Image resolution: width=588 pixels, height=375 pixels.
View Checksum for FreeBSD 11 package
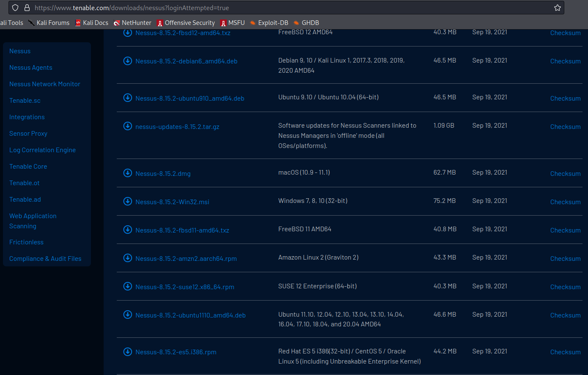[565, 230]
